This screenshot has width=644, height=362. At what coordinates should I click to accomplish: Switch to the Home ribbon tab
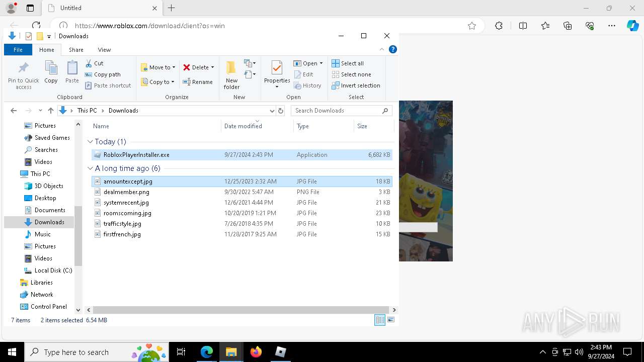pos(47,50)
